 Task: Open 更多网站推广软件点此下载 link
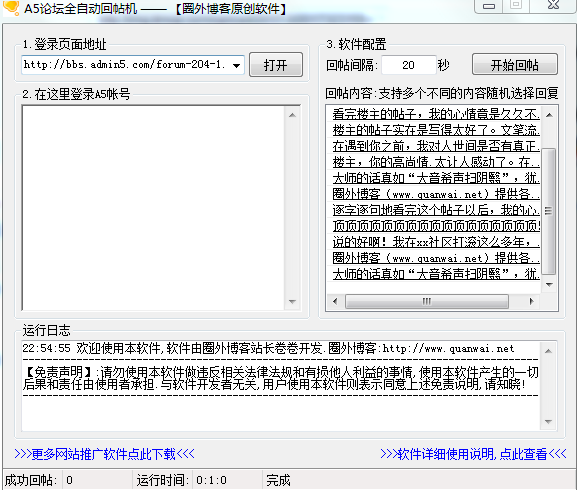tap(104, 454)
